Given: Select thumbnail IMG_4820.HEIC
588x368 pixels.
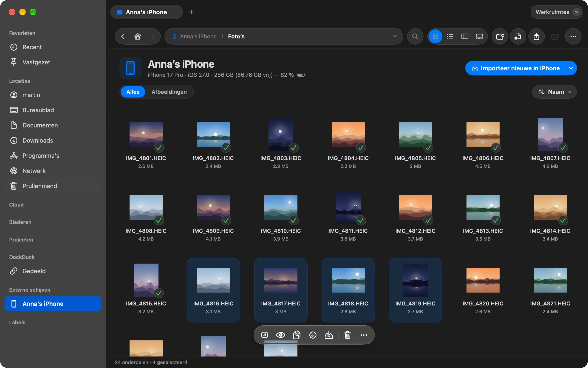Looking at the screenshot, I should (x=483, y=280).
